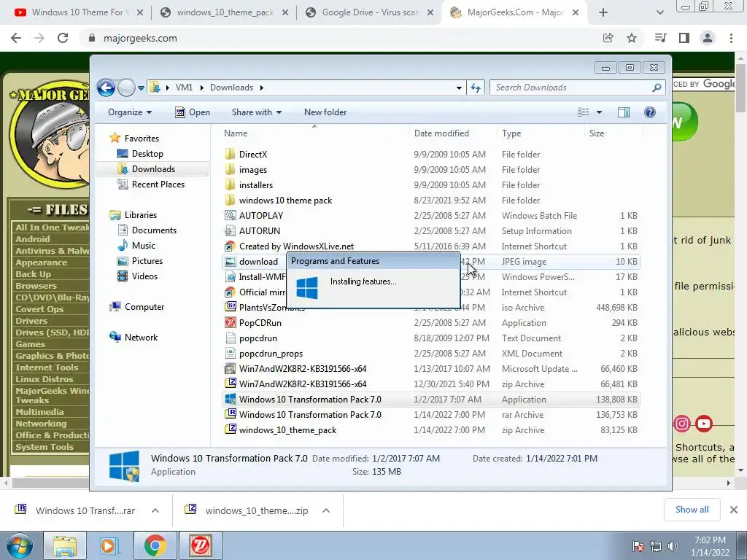Click the Explorer back navigation arrow

coord(106,87)
